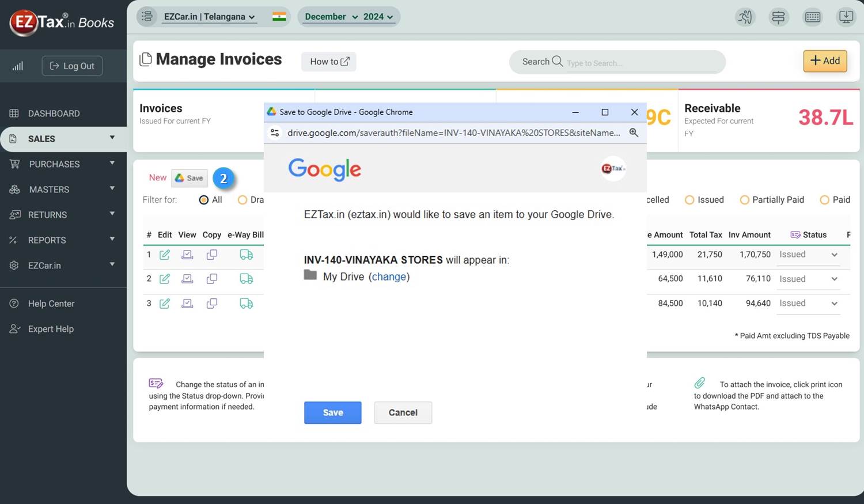The width and height of the screenshot is (864, 504).
Task: Open the Dashboard menu item in sidebar
Action: coord(54,113)
